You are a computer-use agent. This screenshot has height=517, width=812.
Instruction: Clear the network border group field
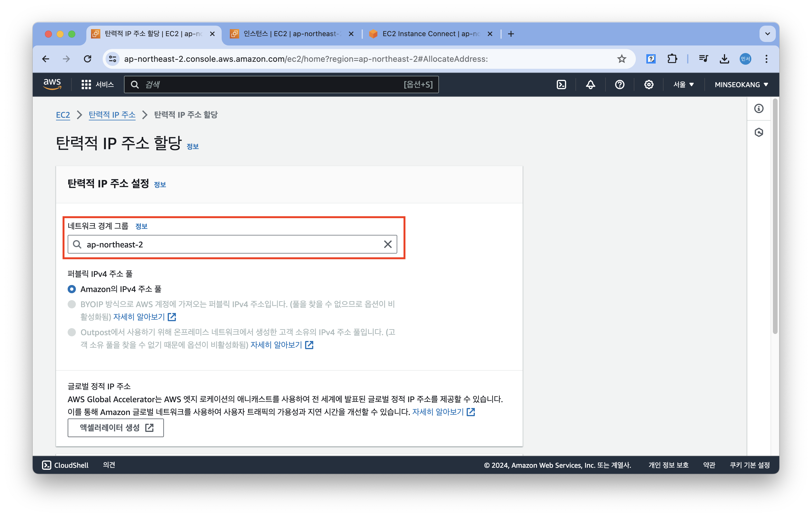[x=387, y=244]
